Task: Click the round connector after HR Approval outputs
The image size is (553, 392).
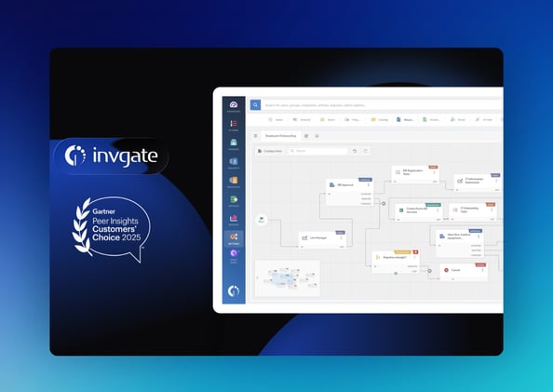Action: [x=384, y=204]
